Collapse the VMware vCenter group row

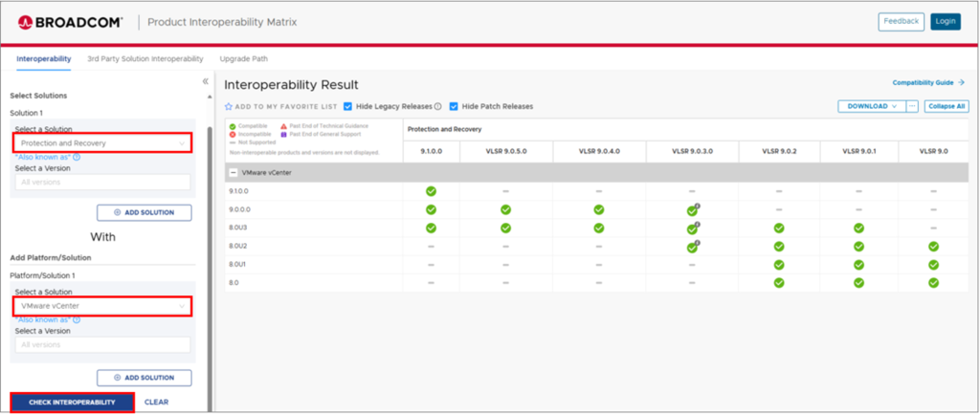[234, 173]
